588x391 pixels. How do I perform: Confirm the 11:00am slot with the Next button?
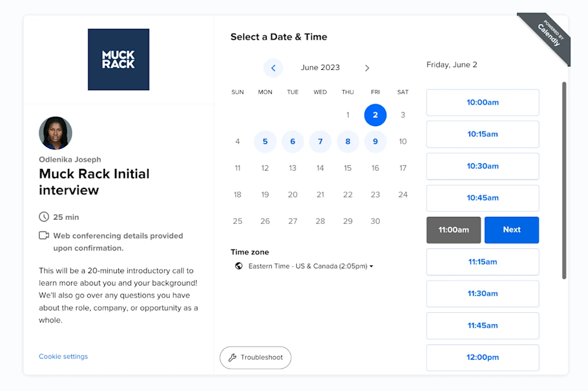click(512, 230)
